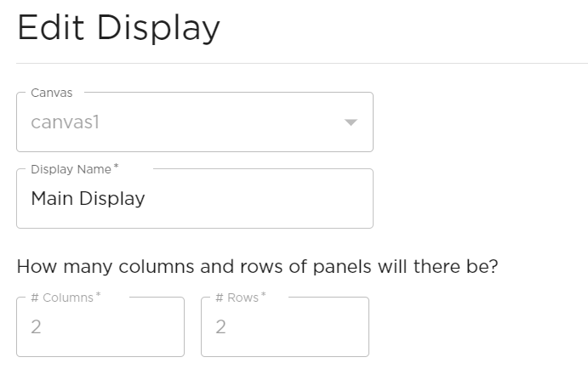Click the columns and rows question text
Viewport: 588px width, 380px height.
[x=257, y=267]
